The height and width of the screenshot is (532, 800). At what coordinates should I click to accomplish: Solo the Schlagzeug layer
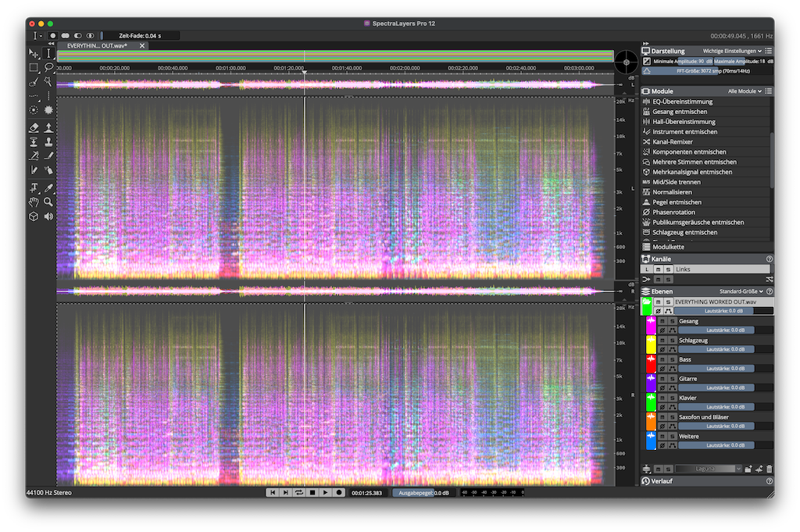pos(672,341)
